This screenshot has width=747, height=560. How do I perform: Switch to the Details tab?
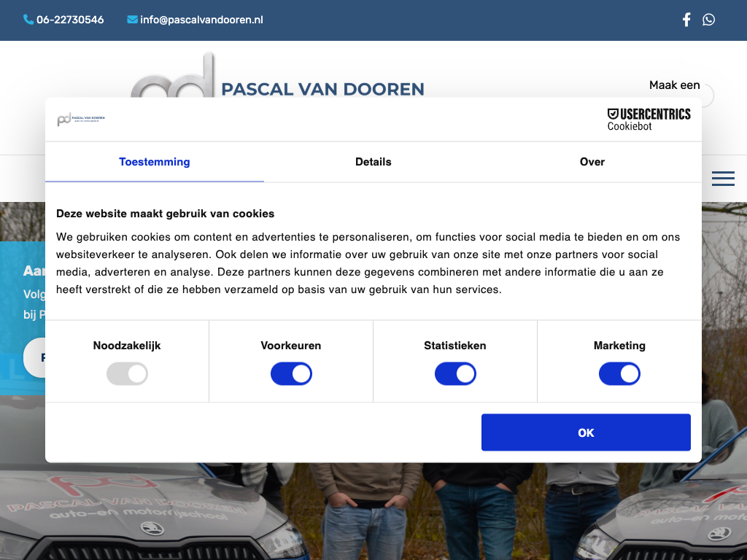(x=373, y=162)
